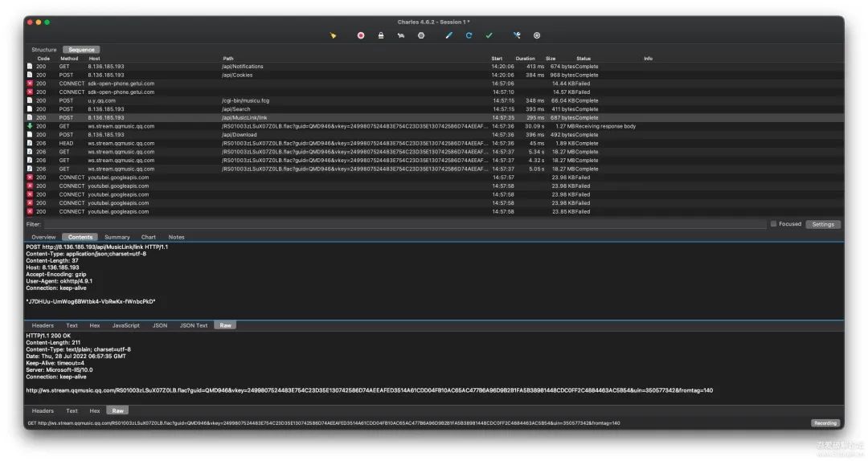The width and height of the screenshot is (868, 461).
Task: Click red failed icon of 14:57:10 getui row
Action: (x=30, y=92)
